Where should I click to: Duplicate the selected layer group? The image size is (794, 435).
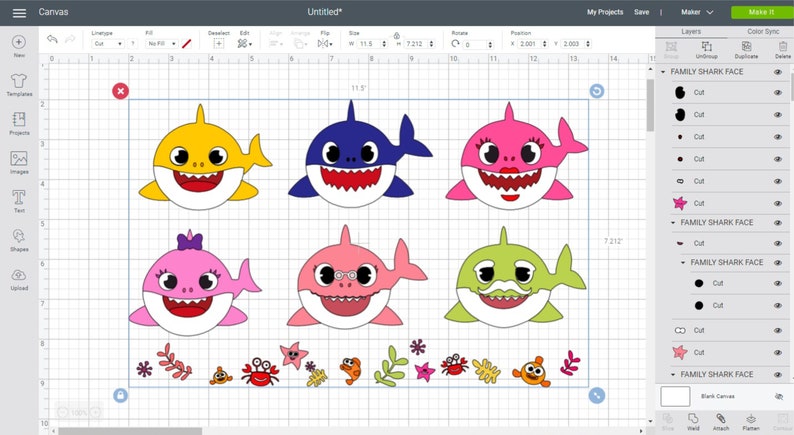pyautogui.click(x=746, y=50)
